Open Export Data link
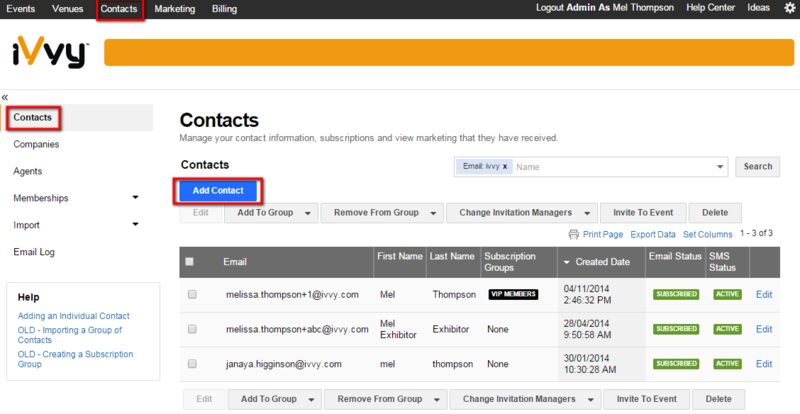 coord(653,234)
